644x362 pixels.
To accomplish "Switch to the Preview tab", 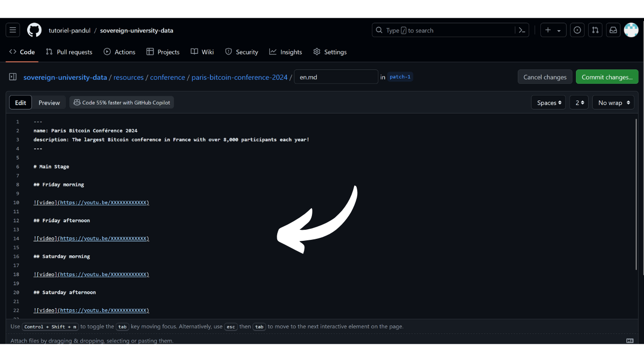I will tap(49, 103).
